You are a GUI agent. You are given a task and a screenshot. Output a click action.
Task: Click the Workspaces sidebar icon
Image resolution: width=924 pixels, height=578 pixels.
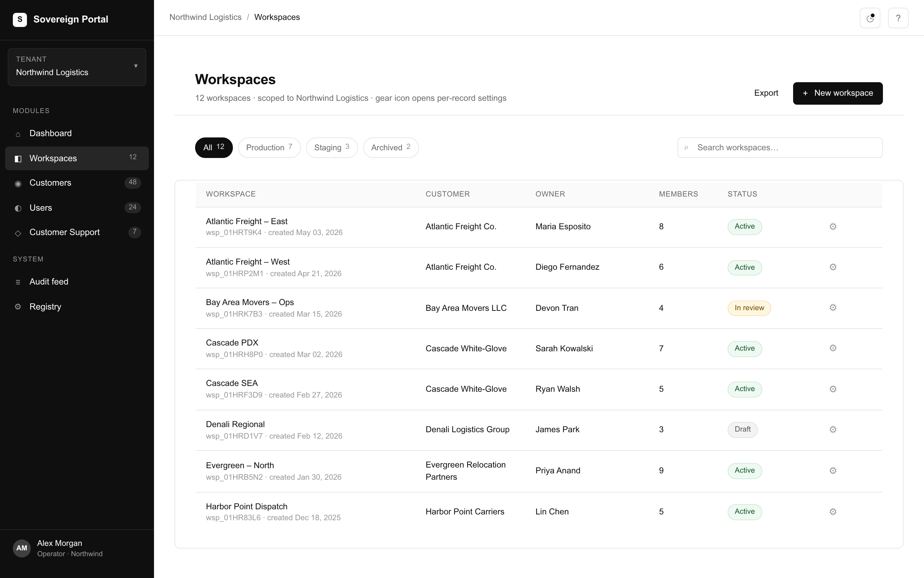coord(18,159)
